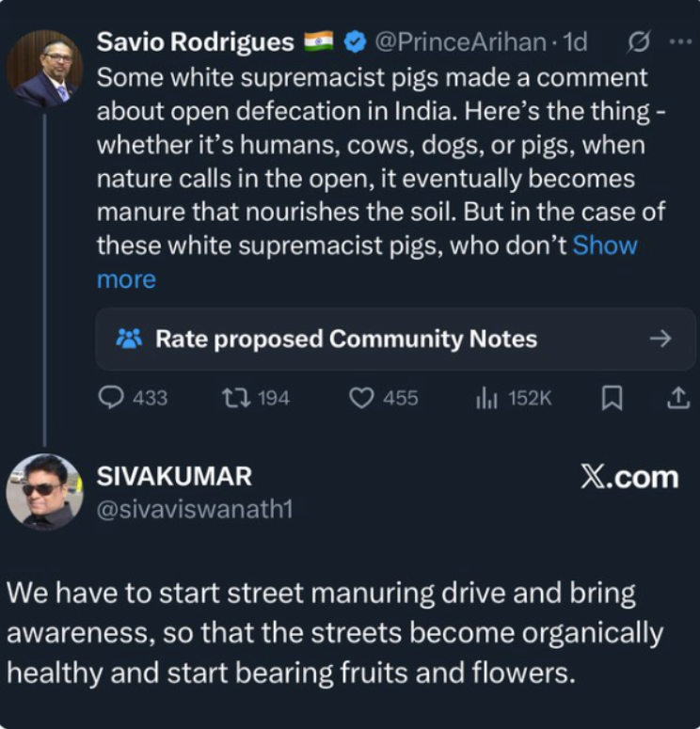Open Rate proposed Community Notes arrow
The width and height of the screenshot is (700, 729).
(660, 339)
